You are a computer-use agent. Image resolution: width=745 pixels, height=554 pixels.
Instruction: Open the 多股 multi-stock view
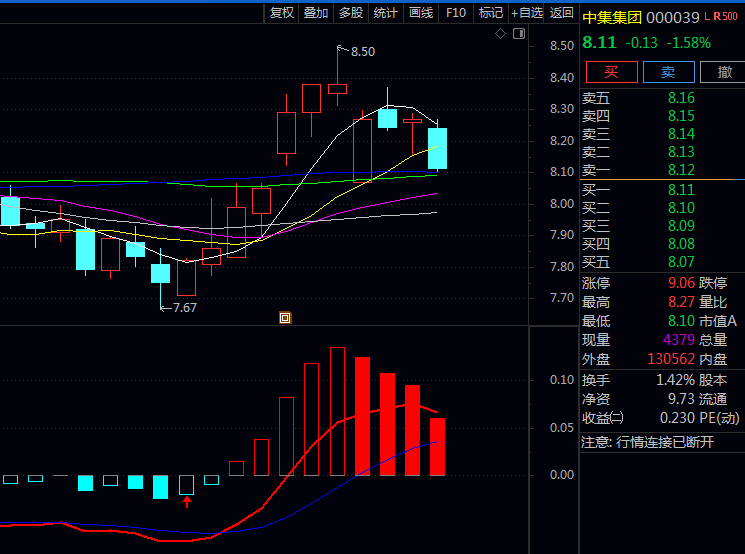(351, 12)
